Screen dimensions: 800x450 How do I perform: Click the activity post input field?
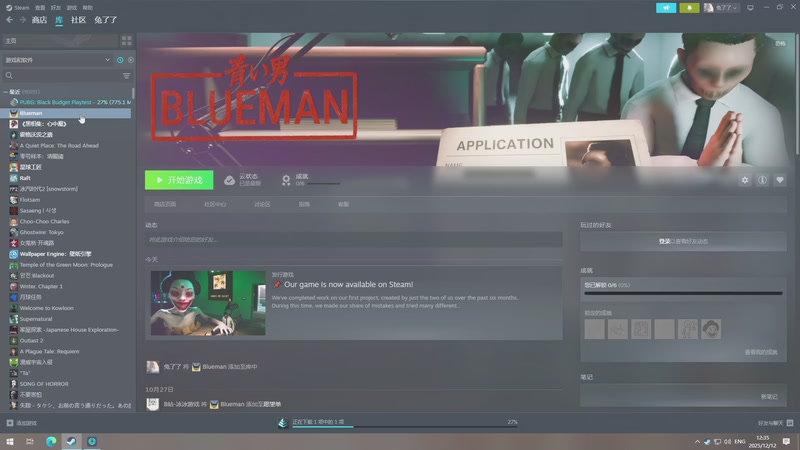[354, 239]
